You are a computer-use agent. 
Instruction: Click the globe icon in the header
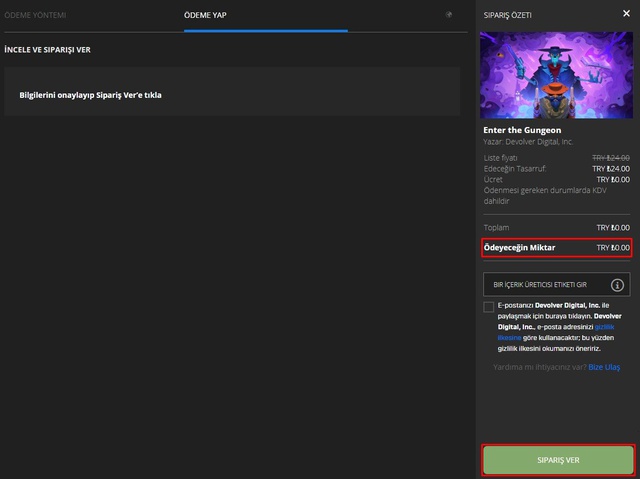pos(449,15)
